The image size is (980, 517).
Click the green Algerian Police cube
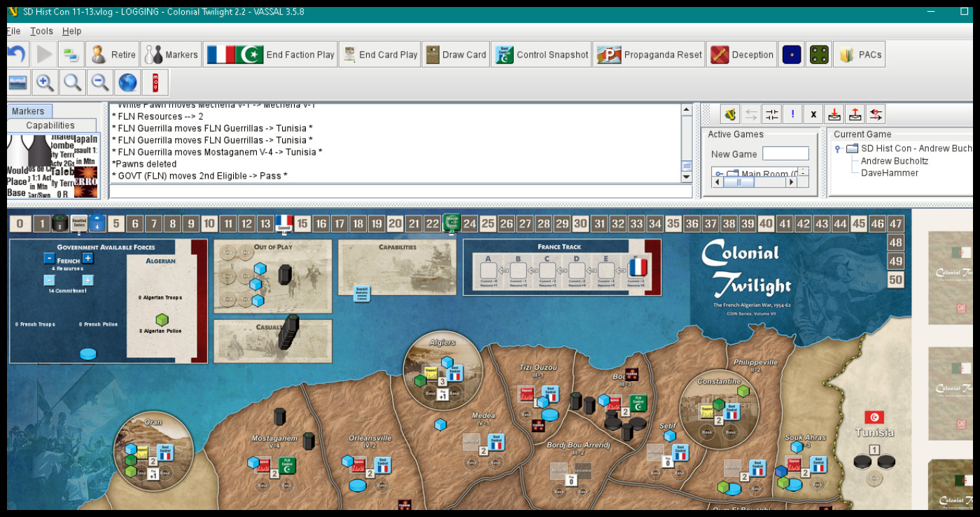(x=162, y=320)
